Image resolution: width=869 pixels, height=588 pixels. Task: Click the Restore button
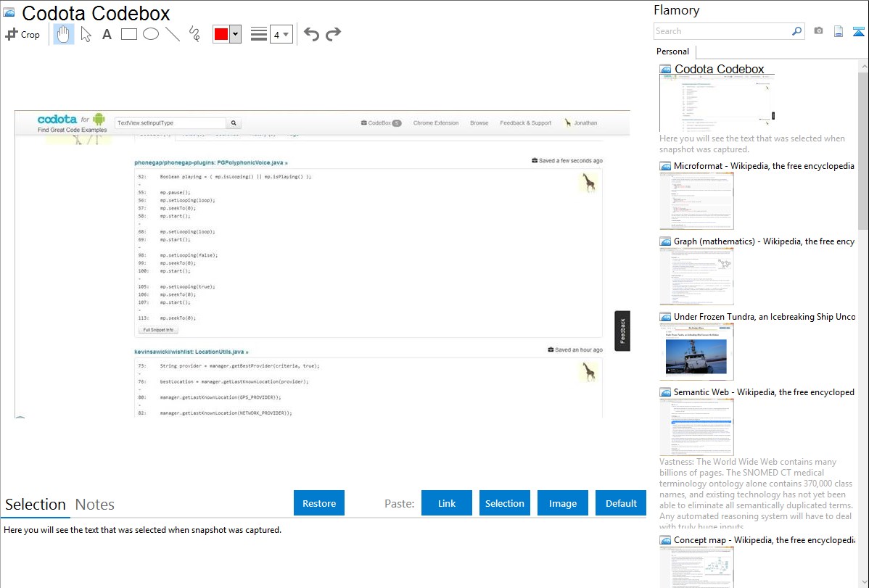tap(319, 503)
